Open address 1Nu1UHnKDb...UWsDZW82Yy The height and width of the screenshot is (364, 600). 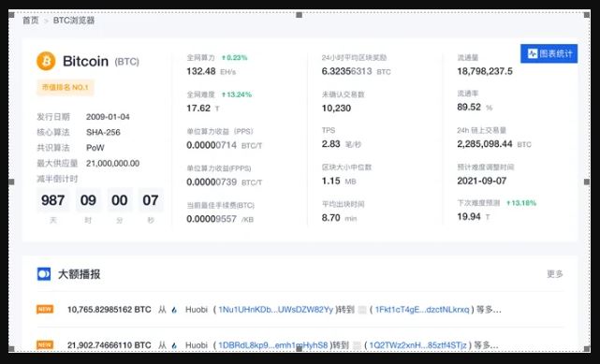(x=275, y=310)
